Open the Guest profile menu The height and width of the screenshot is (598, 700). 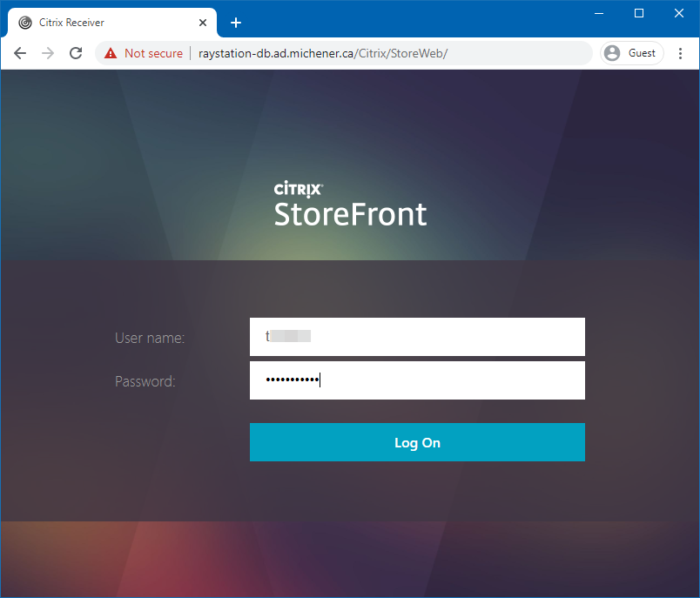(x=632, y=53)
